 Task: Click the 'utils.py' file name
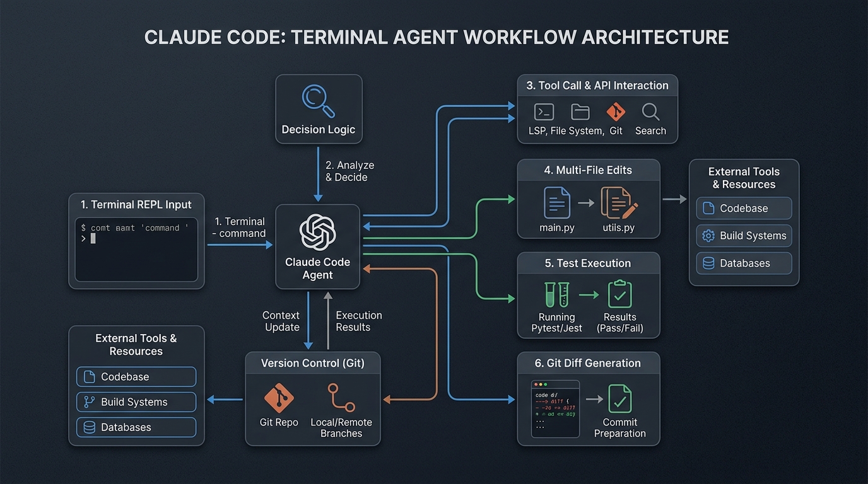(619, 228)
